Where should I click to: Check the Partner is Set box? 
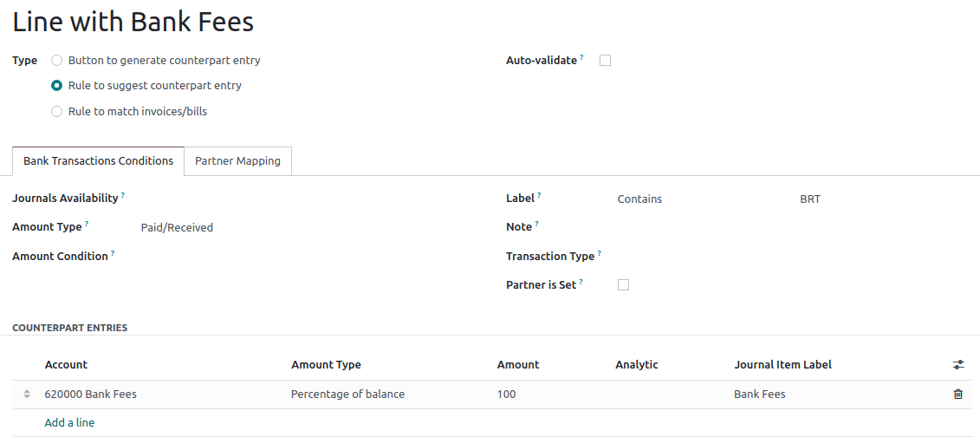click(x=623, y=285)
